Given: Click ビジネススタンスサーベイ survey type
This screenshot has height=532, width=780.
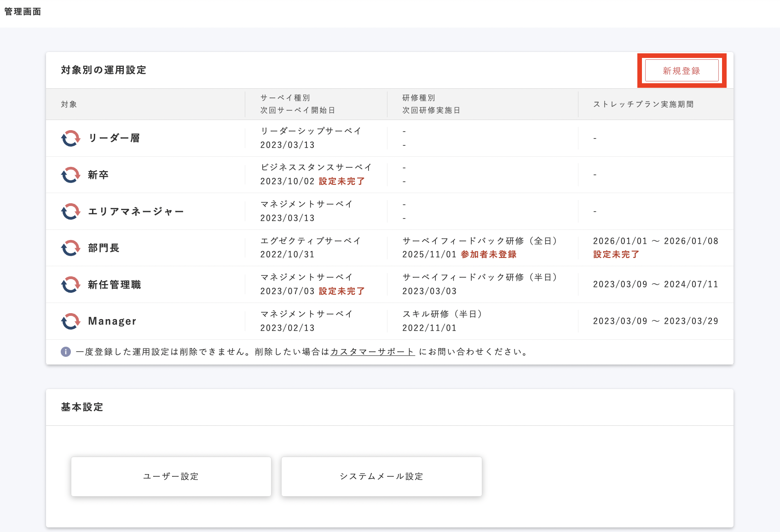Looking at the screenshot, I should click(x=316, y=167).
